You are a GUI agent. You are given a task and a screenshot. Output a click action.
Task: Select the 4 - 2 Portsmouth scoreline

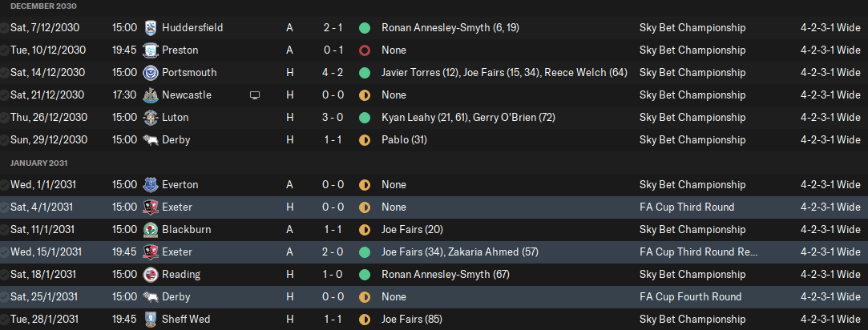pyautogui.click(x=333, y=72)
